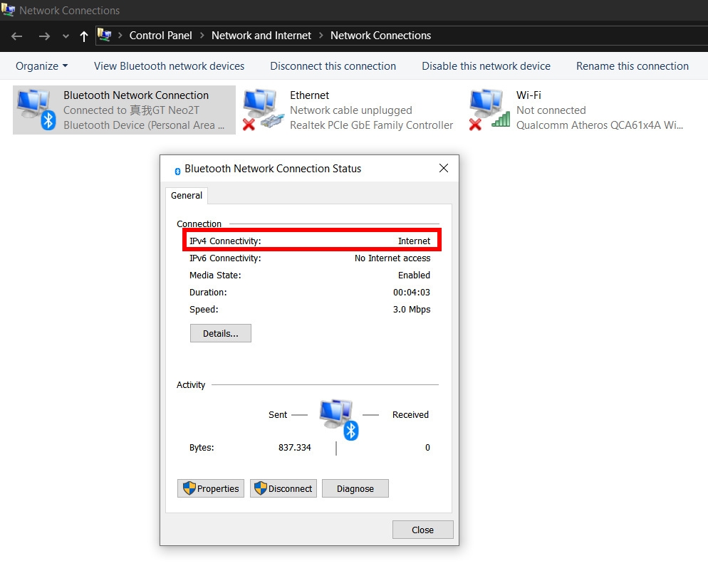Click the received bytes value 0

click(x=427, y=448)
